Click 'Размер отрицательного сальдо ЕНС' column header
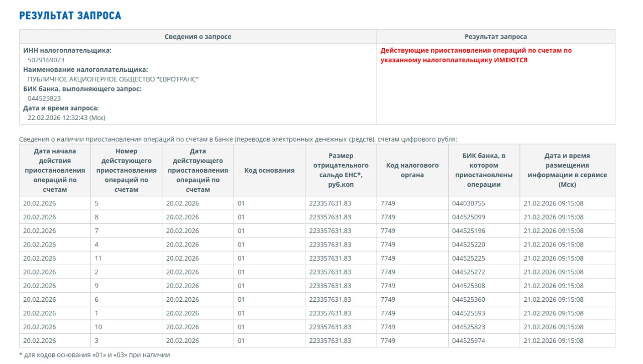This screenshot has height=364, width=643. [341, 170]
